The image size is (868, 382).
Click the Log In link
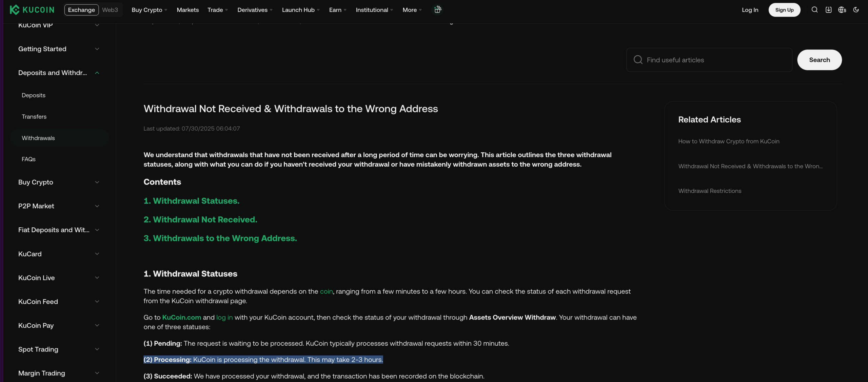[x=750, y=10]
